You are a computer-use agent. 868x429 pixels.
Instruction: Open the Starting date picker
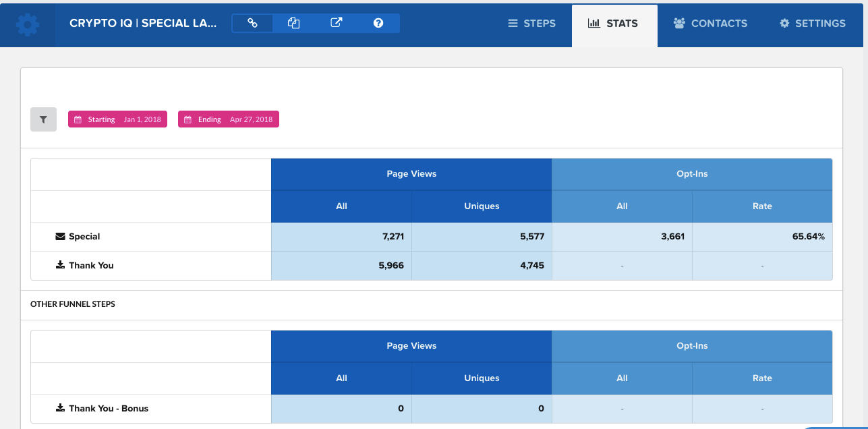point(117,119)
